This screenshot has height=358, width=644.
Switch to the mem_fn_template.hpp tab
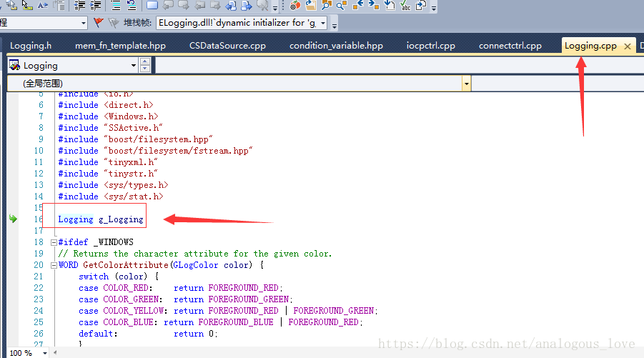120,46
